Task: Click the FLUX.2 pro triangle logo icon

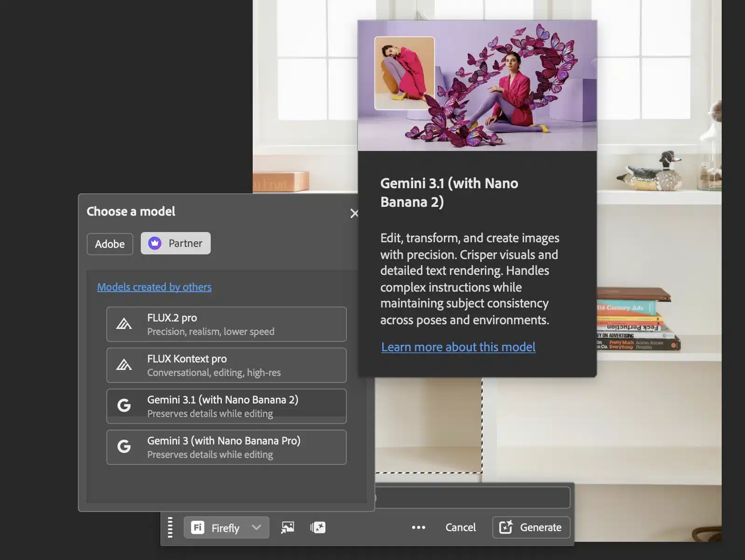Action: 124,323
